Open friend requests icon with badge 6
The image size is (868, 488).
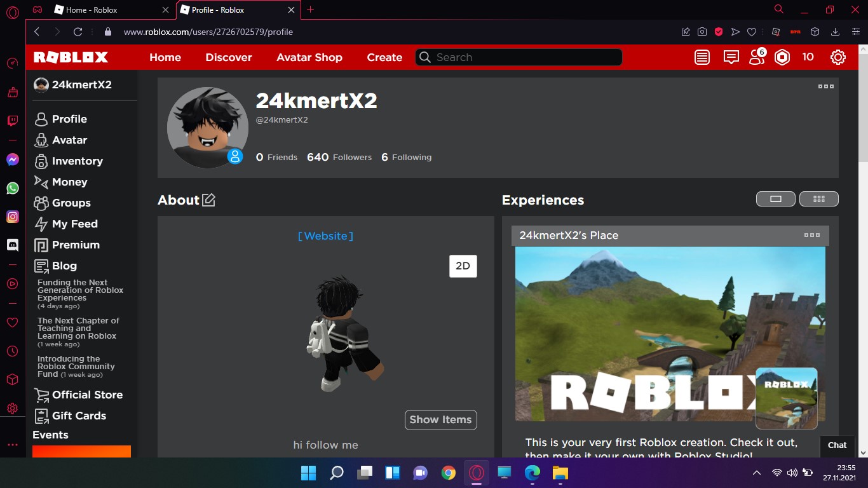[x=757, y=57]
